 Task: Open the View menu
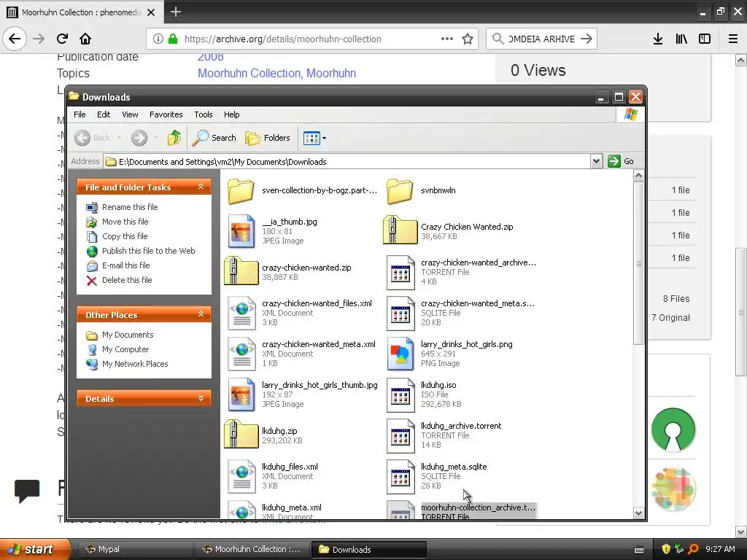(x=130, y=114)
